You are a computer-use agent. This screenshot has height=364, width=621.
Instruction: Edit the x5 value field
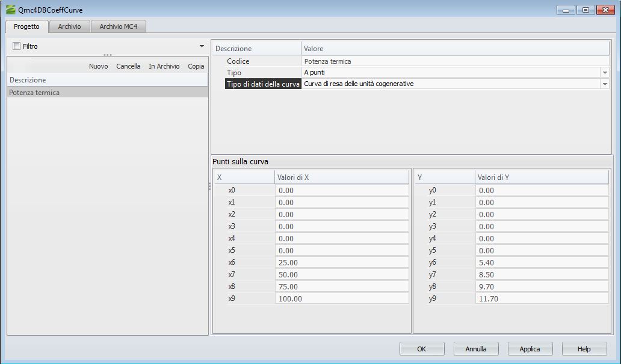click(342, 250)
